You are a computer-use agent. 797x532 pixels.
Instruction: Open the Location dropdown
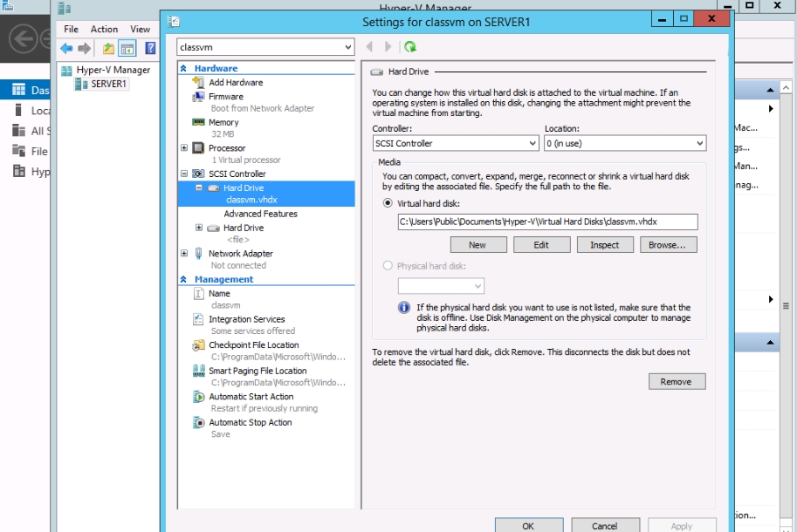[x=625, y=143]
